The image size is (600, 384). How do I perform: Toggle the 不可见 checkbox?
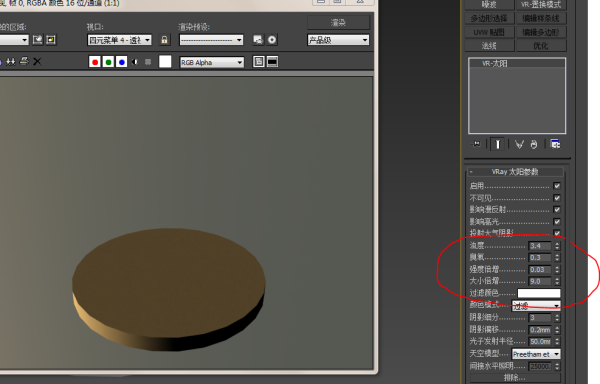click(x=557, y=198)
